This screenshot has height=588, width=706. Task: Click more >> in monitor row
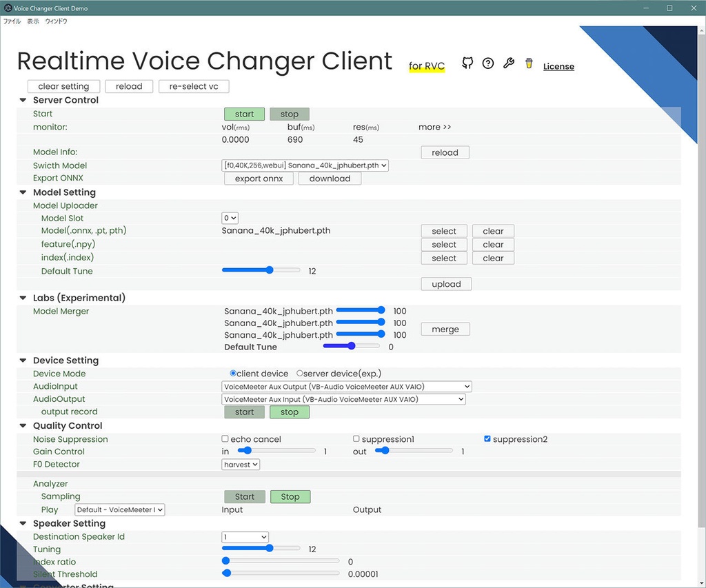[x=434, y=127]
